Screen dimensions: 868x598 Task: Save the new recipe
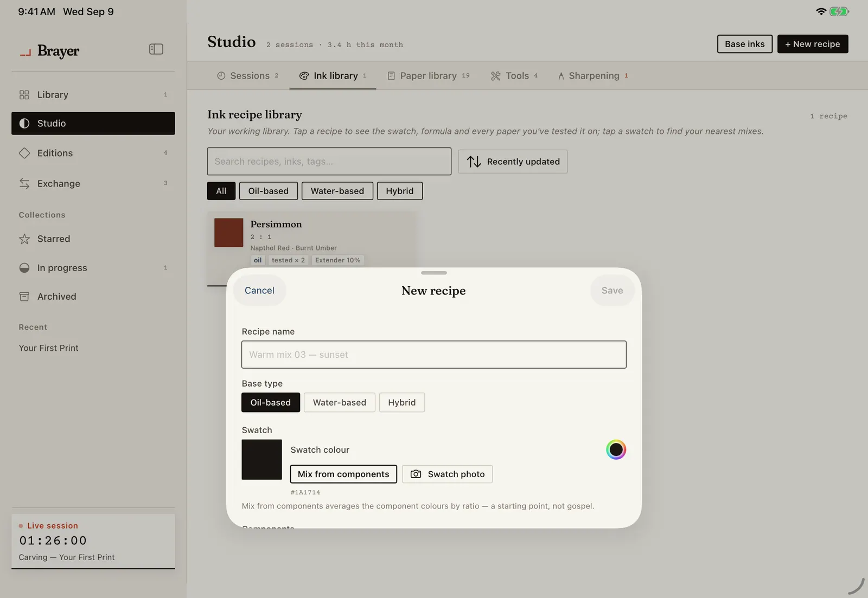pos(612,291)
